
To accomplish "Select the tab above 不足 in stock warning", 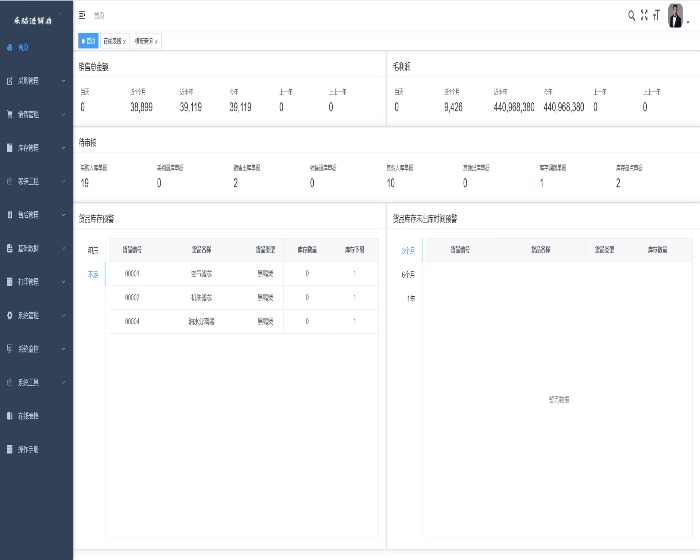I will click(x=93, y=250).
